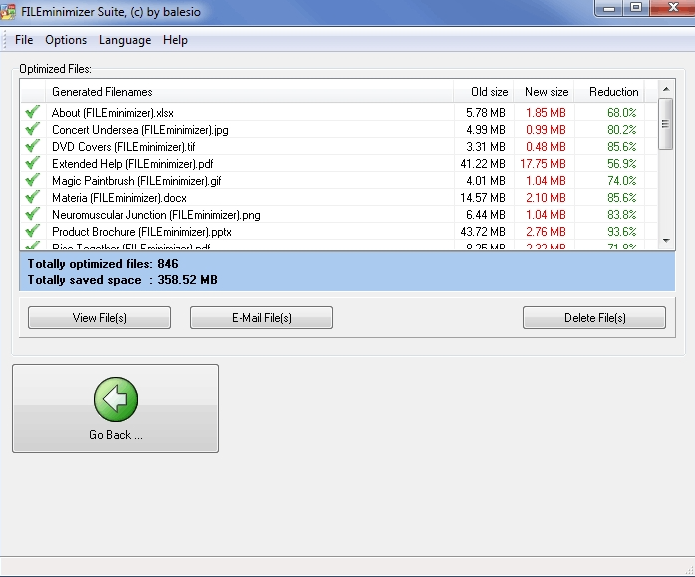Open the Options menu
This screenshot has width=695, height=577.
66,40
